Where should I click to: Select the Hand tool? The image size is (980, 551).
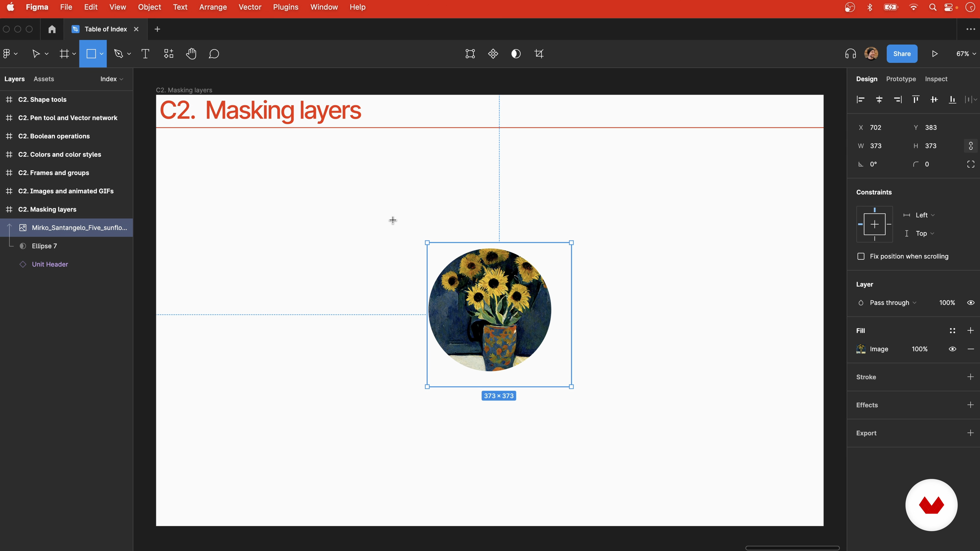[x=191, y=54]
